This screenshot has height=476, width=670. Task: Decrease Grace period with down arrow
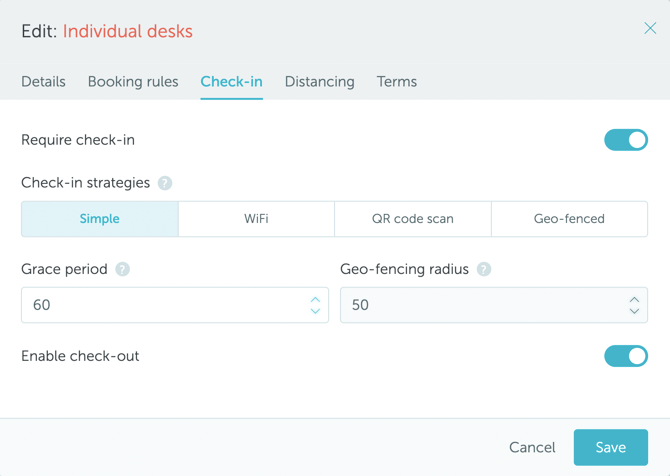tap(315, 311)
